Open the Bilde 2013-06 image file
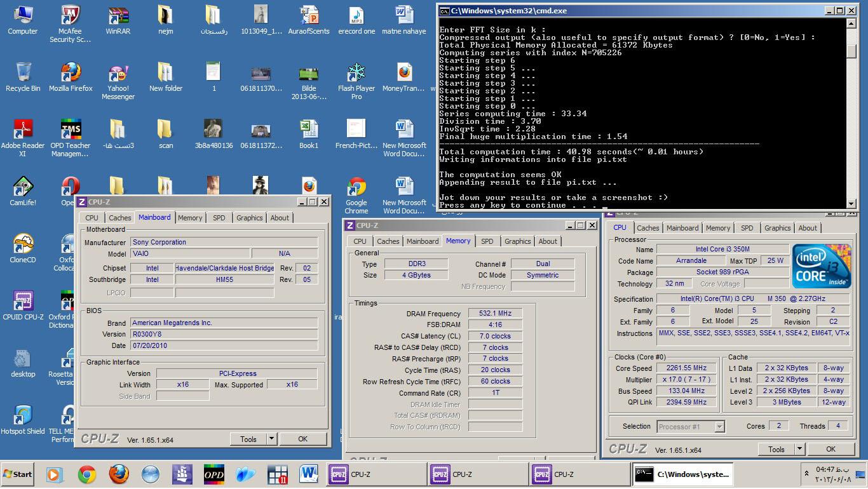This screenshot has width=868, height=489. [309, 81]
